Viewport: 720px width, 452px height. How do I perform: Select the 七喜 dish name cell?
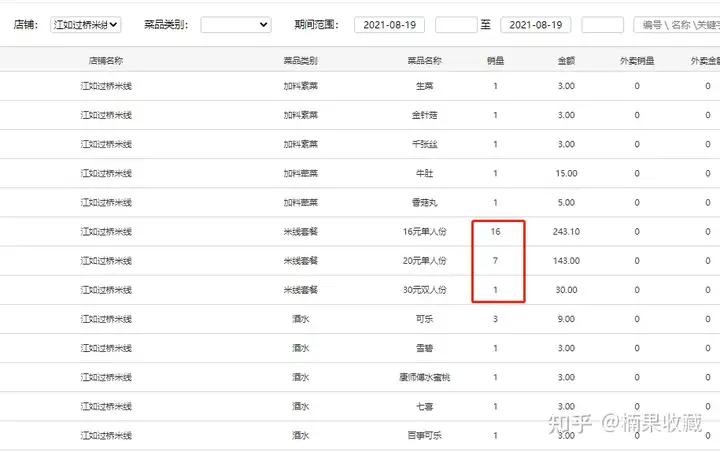424,407
